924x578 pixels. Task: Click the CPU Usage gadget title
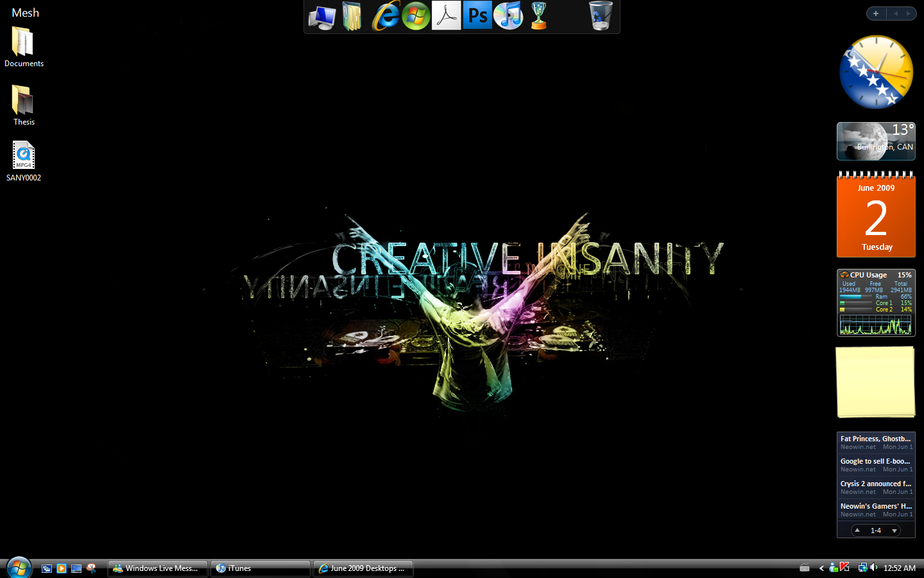click(x=868, y=275)
